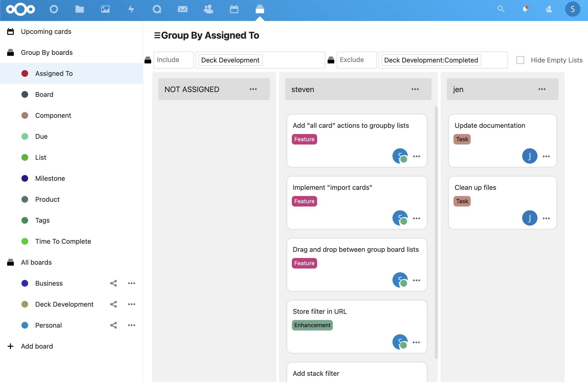
Task: Open the search magnifier icon
Action: (501, 9)
